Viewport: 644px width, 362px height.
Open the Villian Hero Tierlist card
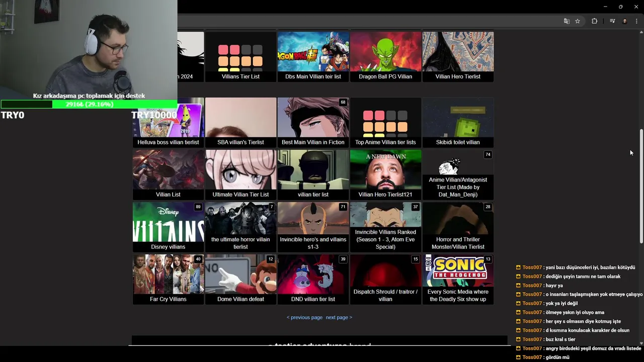tap(458, 57)
